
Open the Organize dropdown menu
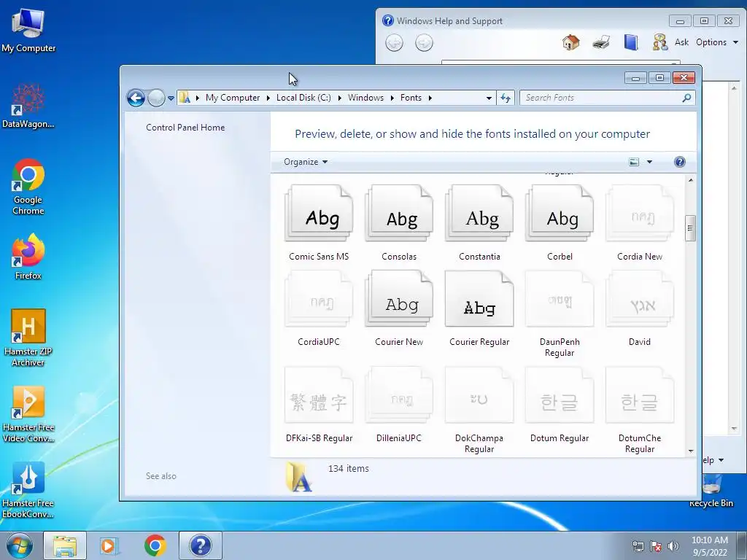[306, 162]
